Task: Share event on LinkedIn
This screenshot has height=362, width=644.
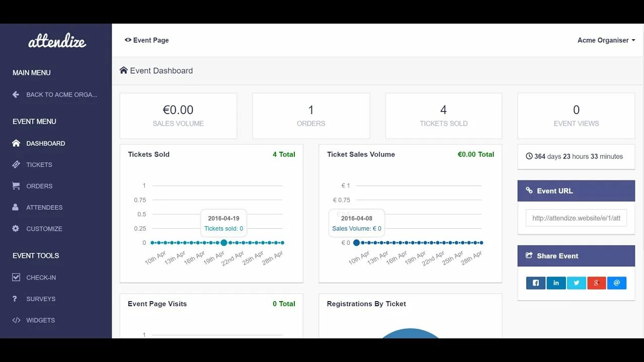Action: coord(556,283)
